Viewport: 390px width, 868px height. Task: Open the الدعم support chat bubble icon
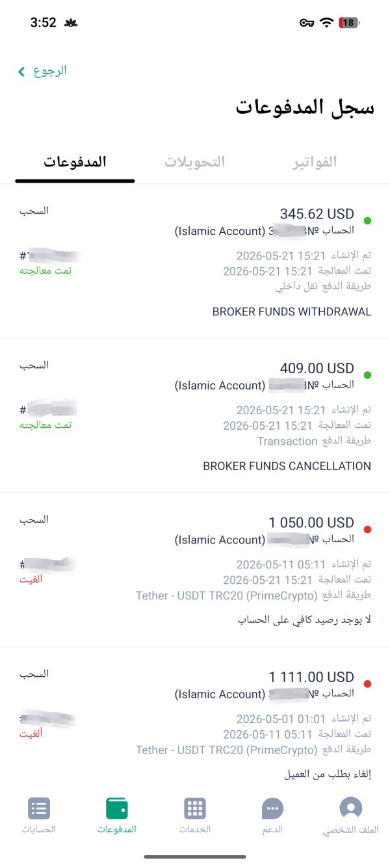[x=273, y=808]
